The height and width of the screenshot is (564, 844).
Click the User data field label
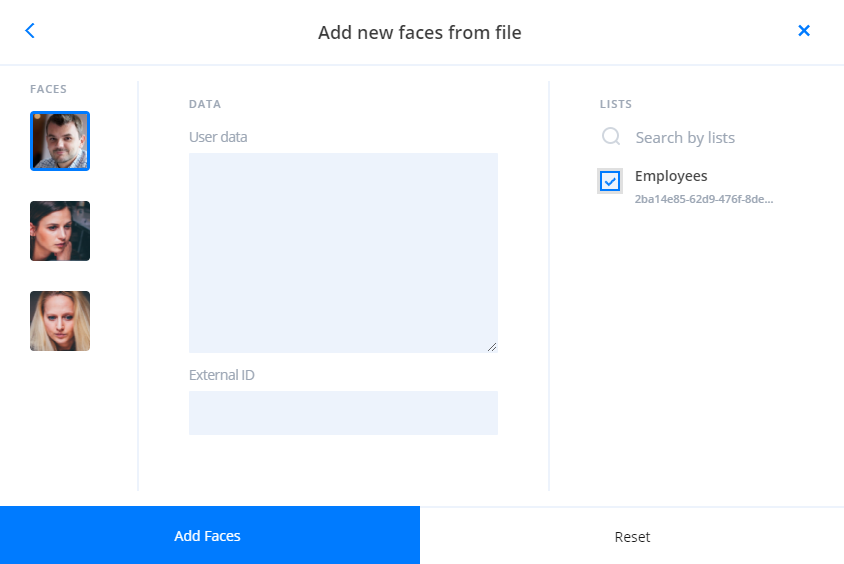[x=218, y=137]
